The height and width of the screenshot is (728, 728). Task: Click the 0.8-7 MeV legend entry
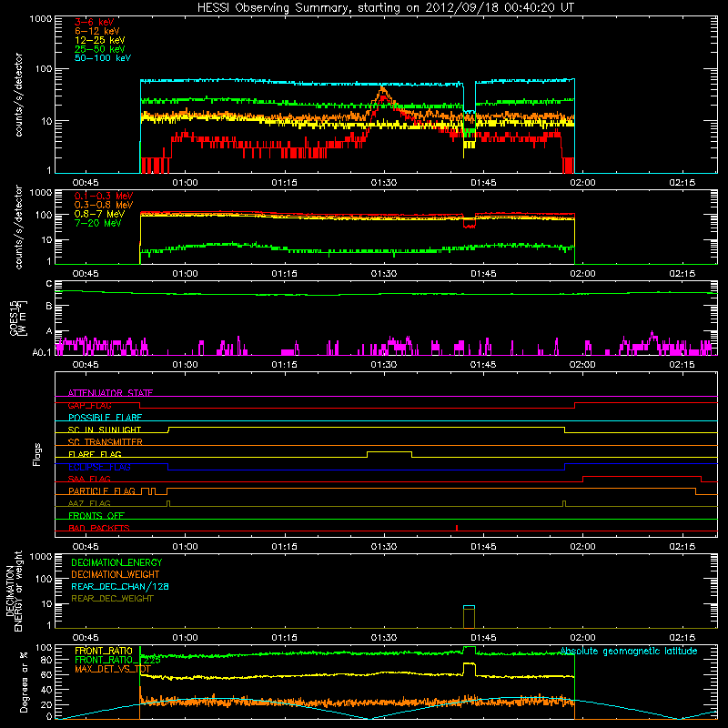(x=100, y=214)
